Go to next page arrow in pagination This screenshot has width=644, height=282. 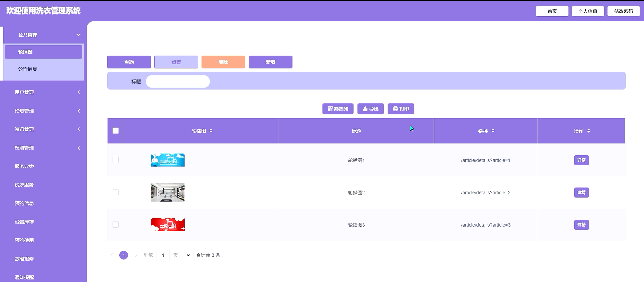click(x=135, y=255)
